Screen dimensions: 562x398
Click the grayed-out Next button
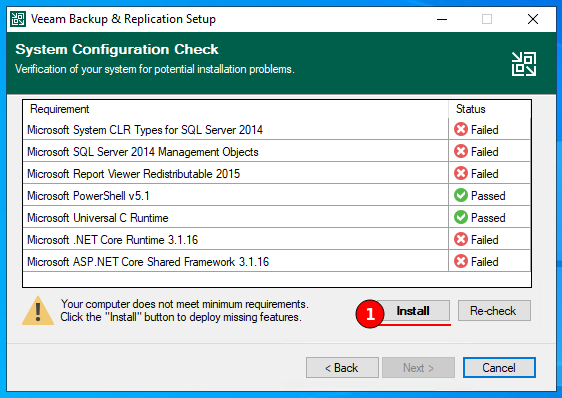pyautogui.click(x=418, y=368)
